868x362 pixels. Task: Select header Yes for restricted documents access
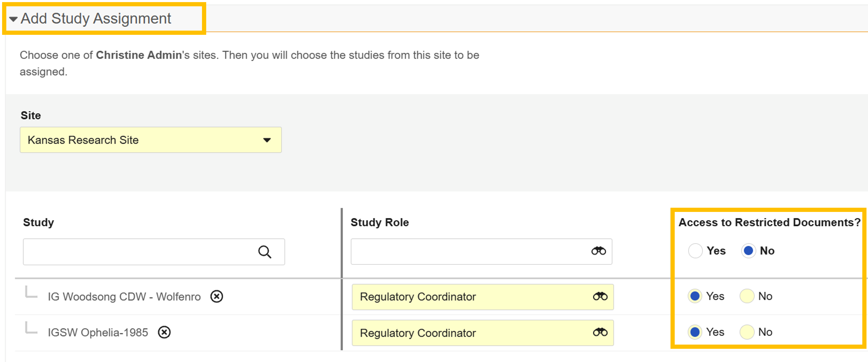coord(695,251)
